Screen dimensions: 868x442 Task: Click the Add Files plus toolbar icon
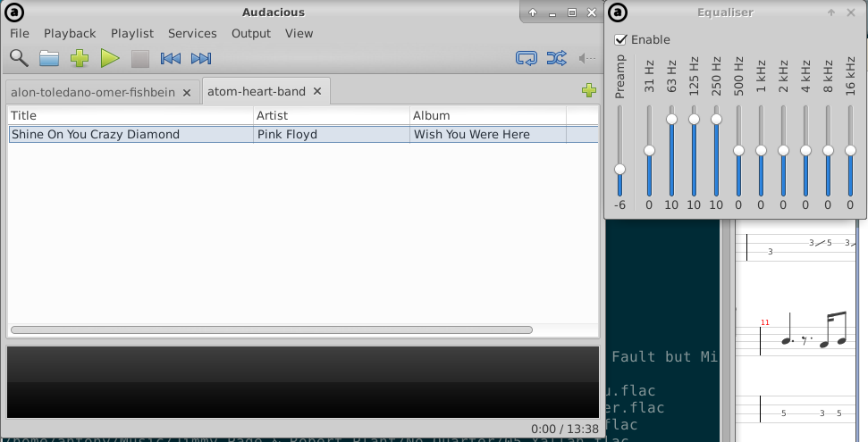[x=80, y=58]
